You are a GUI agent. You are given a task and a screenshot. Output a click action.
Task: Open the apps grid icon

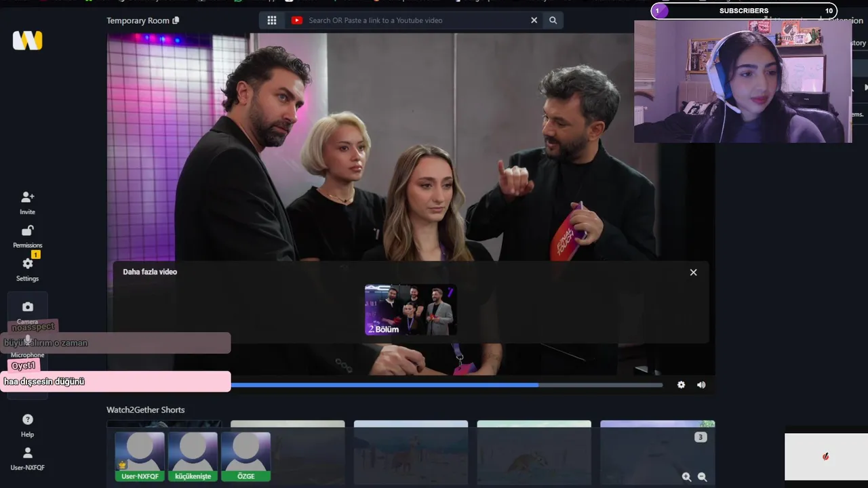(272, 20)
